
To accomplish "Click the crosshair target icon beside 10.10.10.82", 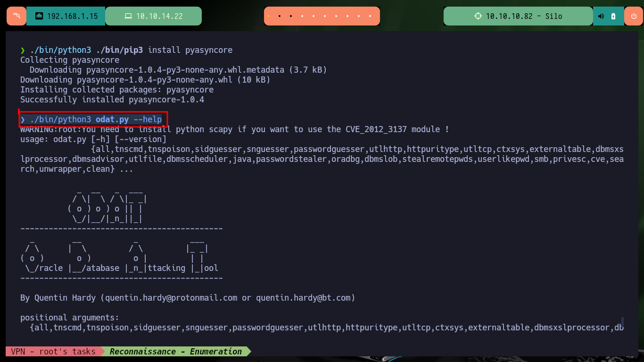I will [x=478, y=16].
